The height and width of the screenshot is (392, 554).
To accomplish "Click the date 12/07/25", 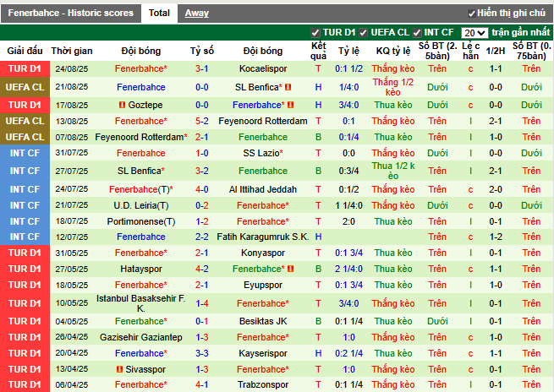I will [72, 237].
